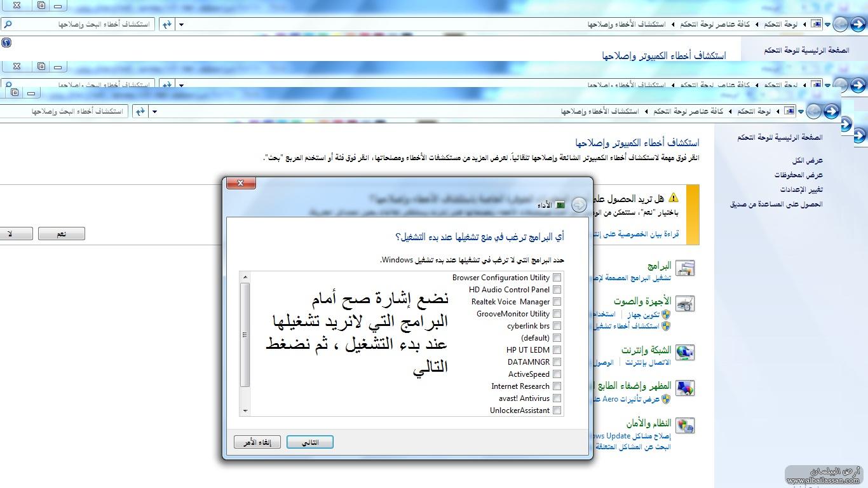Click the System and Security (النظام والأمان) icon
Screen dimensions: 868x488
coord(685,425)
